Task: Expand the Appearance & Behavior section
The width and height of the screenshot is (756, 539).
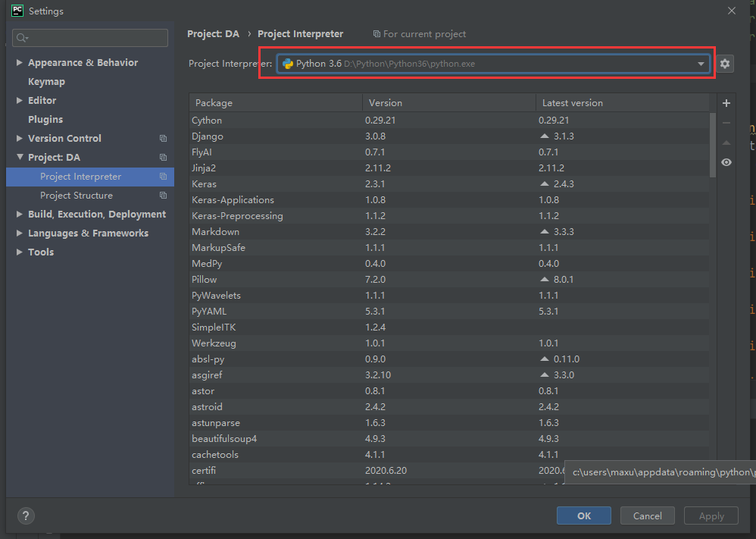Action: coord(19,63)
